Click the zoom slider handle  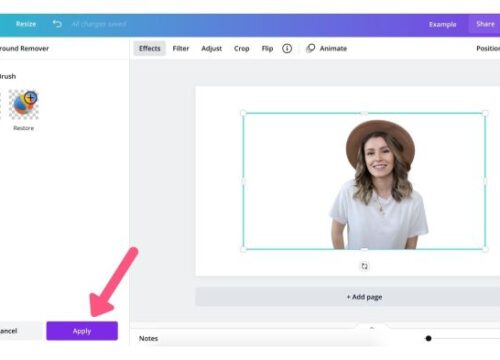click(428, 338)
